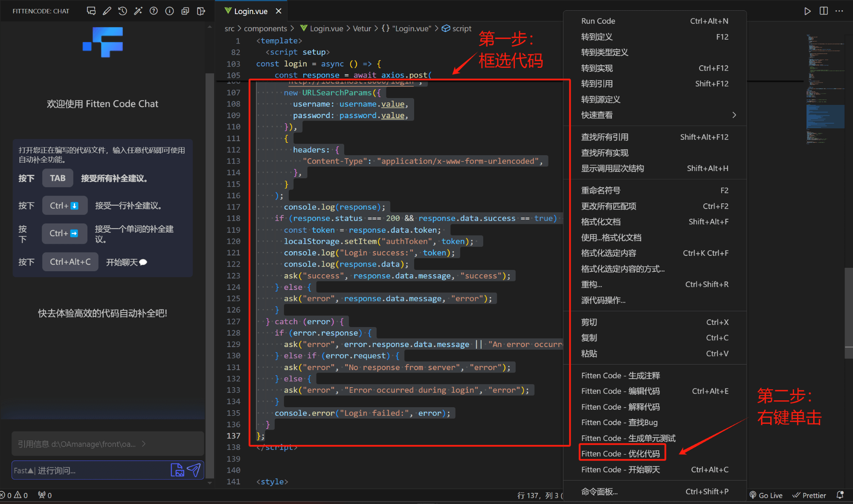Image resolution: width=853 pixels, height=504 pixels.
Task: Open the editor more actions ellipsis
Action: point(839,11)
